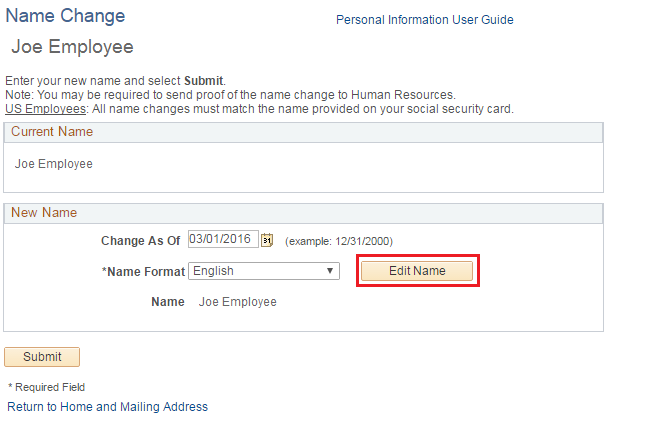645x429 pixels.
Task: Click the Required Field footnote
Action: (46, 387)
